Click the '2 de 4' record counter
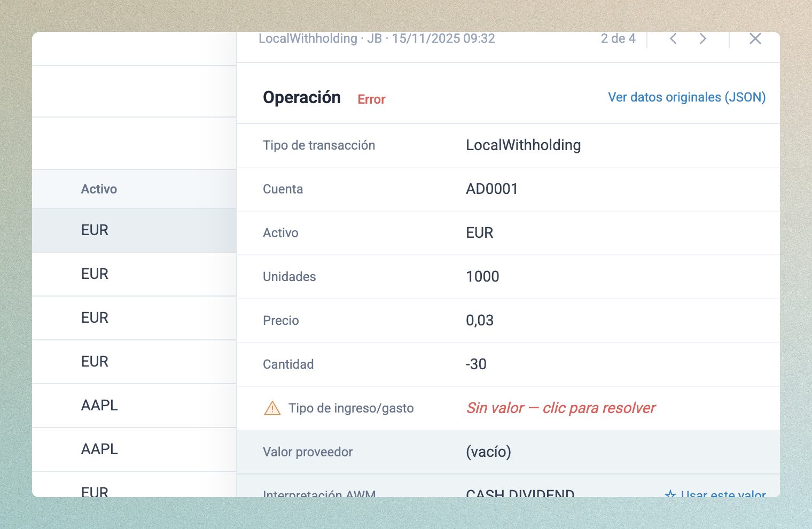The width and height of the screenshot is (812, 529). coord(618,39)
